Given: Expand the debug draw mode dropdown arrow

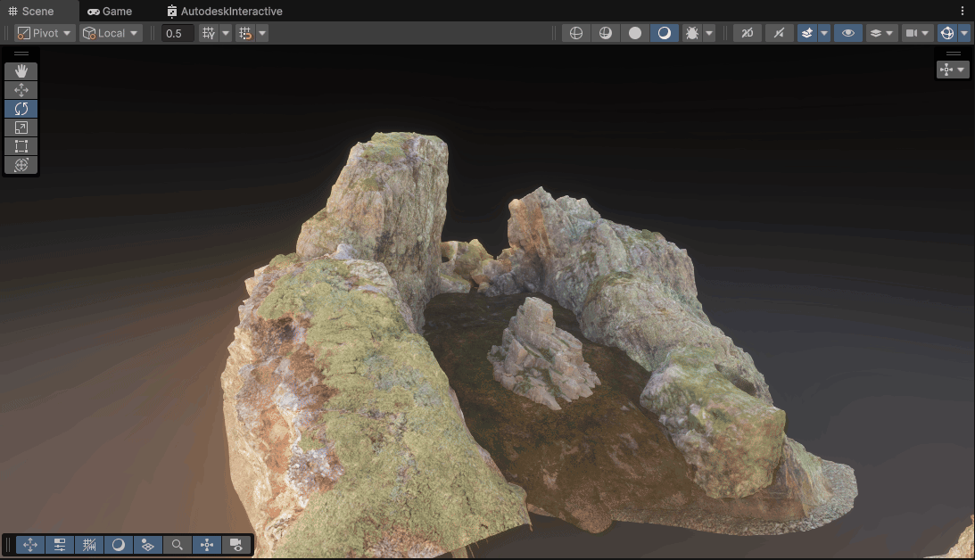Looking at the screenshot, I should click(709, 33).
